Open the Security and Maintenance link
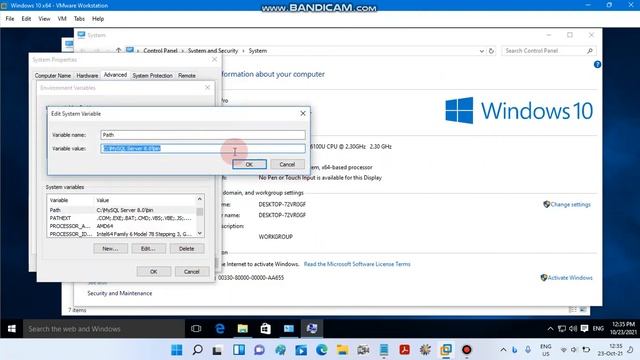 120,293
